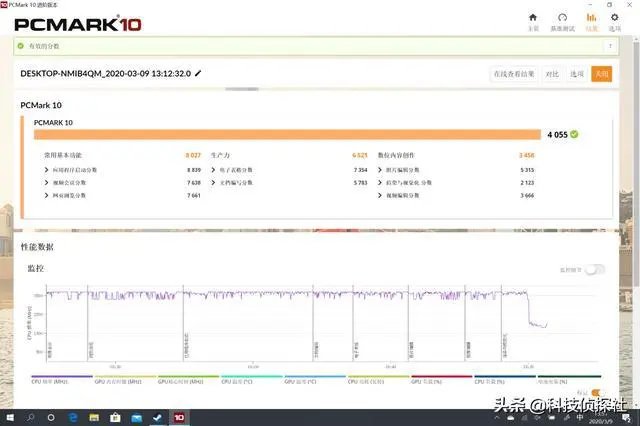The width and height of the screenshot is (640, 426).
Task: Open the Windows Start menu
Action: [10, 417]
